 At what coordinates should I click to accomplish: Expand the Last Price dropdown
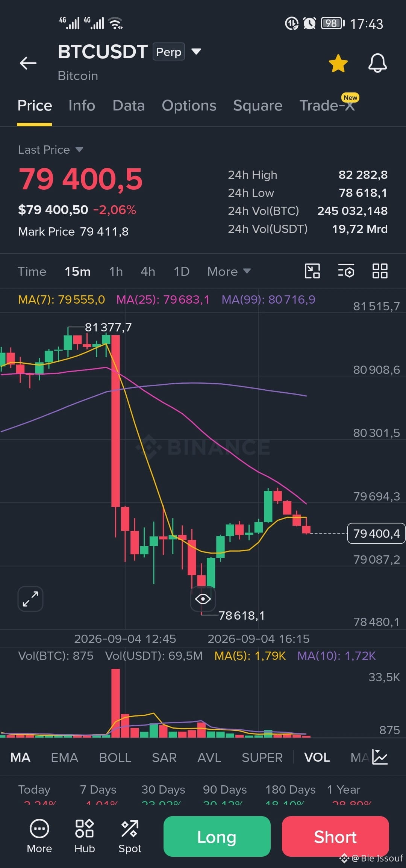79,150
